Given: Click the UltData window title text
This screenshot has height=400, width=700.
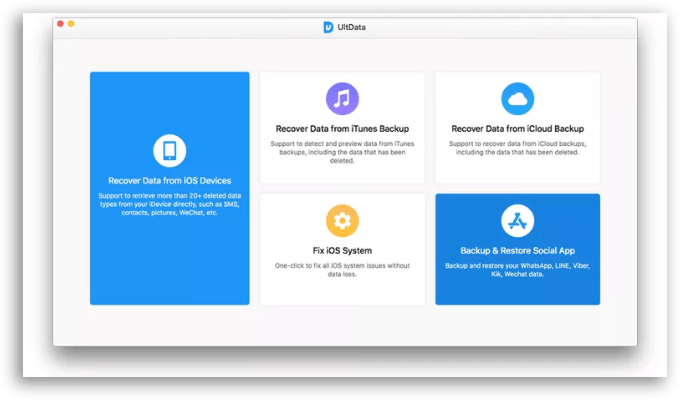Looking at the screenshot, I should coord(351,27).
